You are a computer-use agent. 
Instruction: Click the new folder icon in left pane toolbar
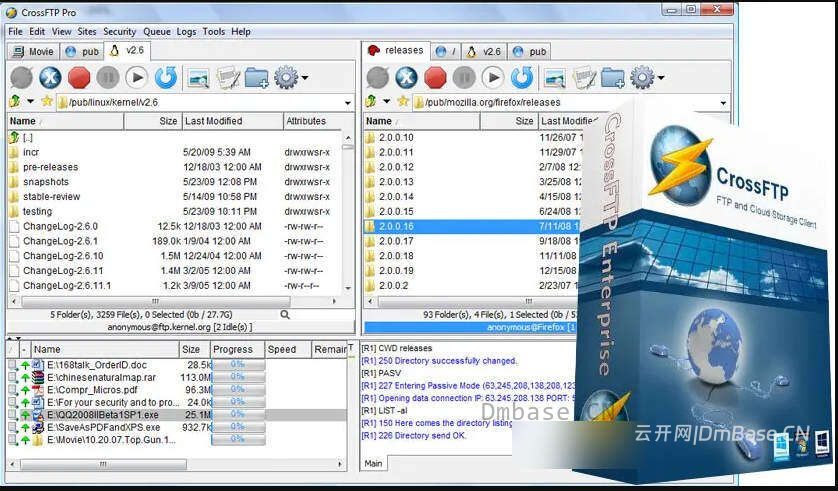[x=257, y=79]
